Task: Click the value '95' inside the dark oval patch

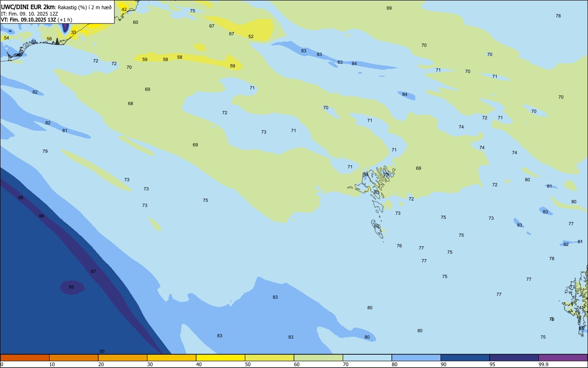Action: click(x=71, y=287)
